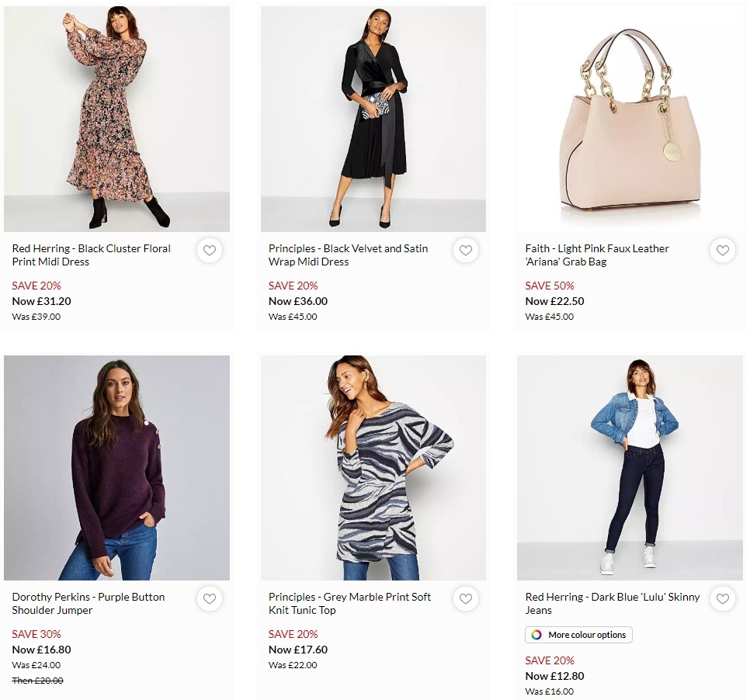Open the Faith 'Ariana' grab bag listing
This screenshot has width=750, height=700.
(x=597, y=255)
